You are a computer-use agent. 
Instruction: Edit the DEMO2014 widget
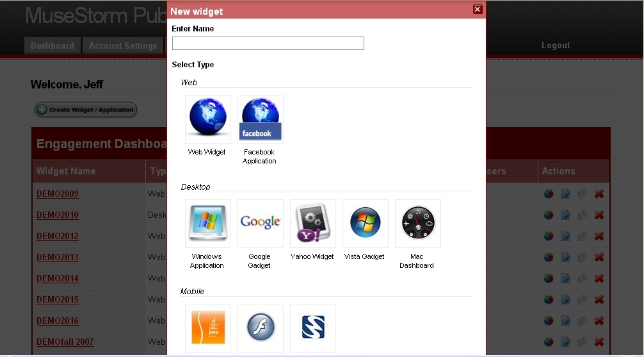pos(565,278)
